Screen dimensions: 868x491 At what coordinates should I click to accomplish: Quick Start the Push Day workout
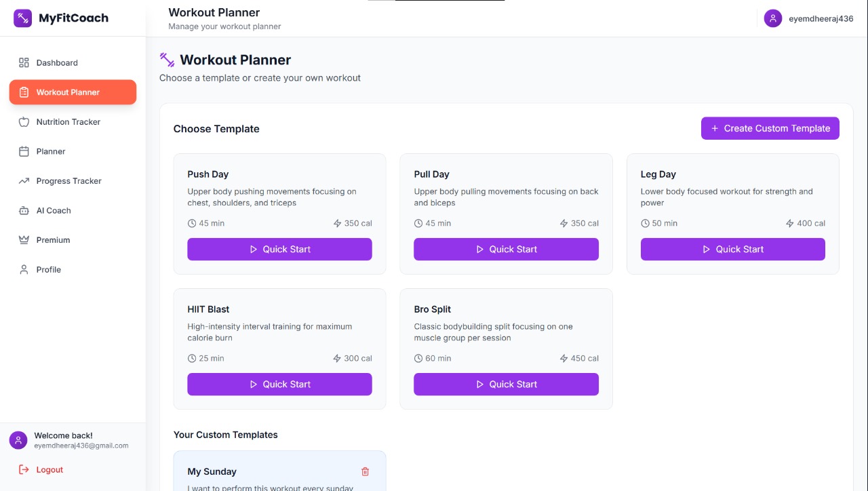pos(279,249)
